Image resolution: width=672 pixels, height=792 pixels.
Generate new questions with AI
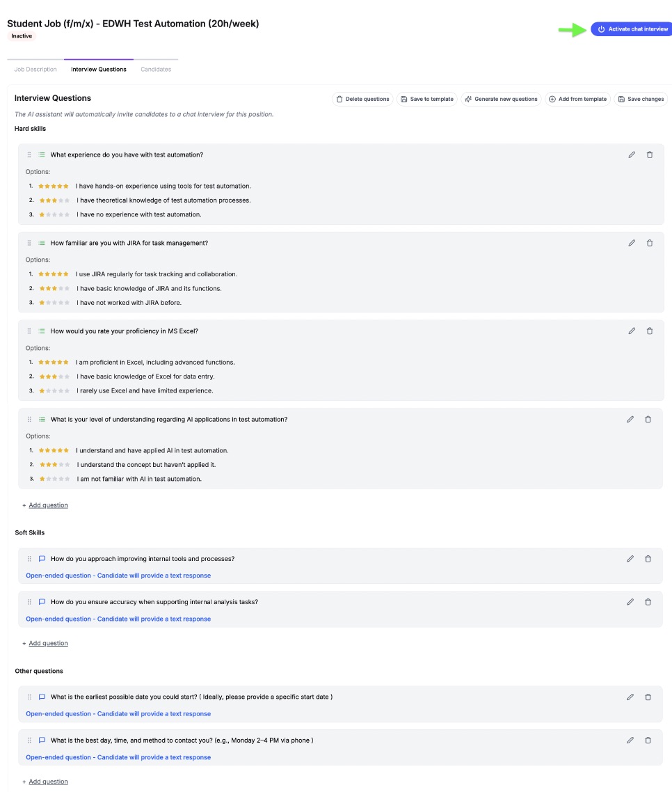coord(501,99)
